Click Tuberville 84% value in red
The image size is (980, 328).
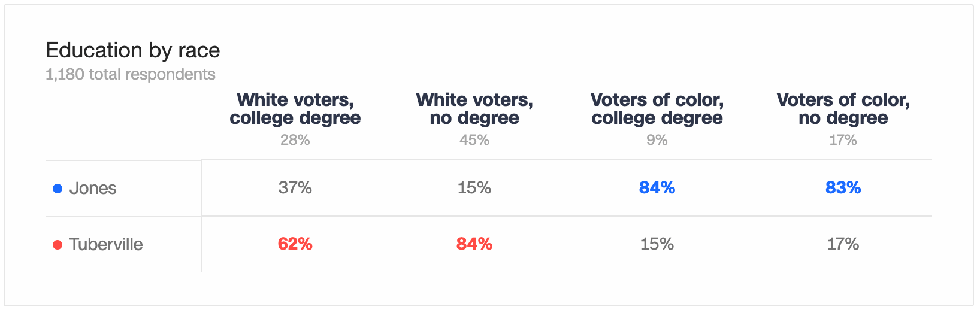[x=474, y=244]
